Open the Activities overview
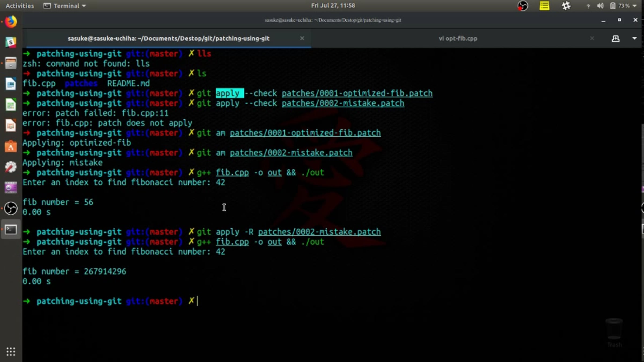The image size is (644, 362). (20, 6)
